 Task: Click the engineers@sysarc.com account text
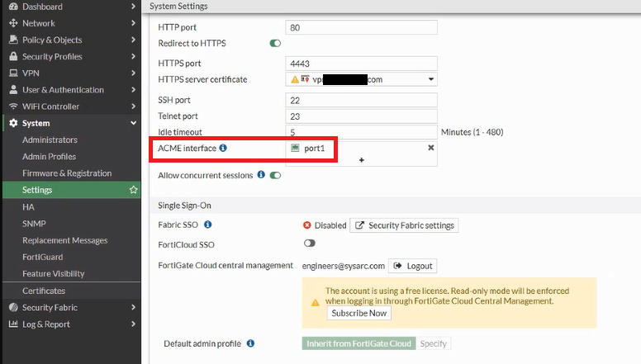(344, 266)
